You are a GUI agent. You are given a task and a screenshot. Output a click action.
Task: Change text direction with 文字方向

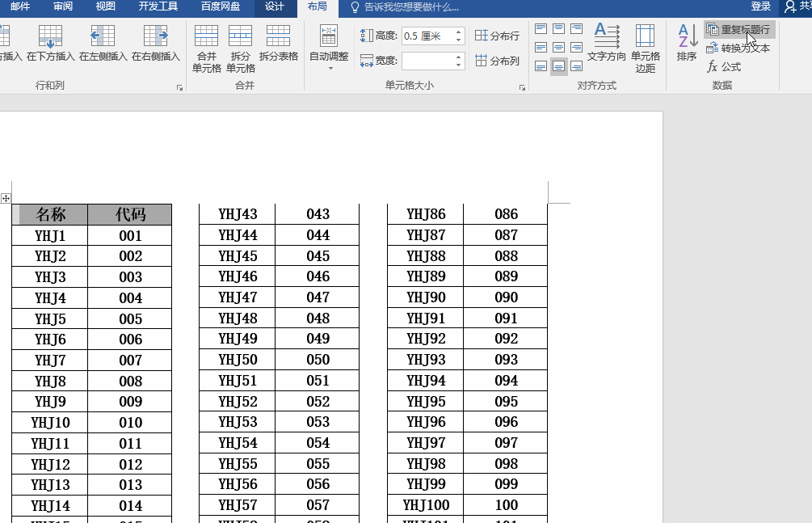pyautogui.click(x=607, y=43)
